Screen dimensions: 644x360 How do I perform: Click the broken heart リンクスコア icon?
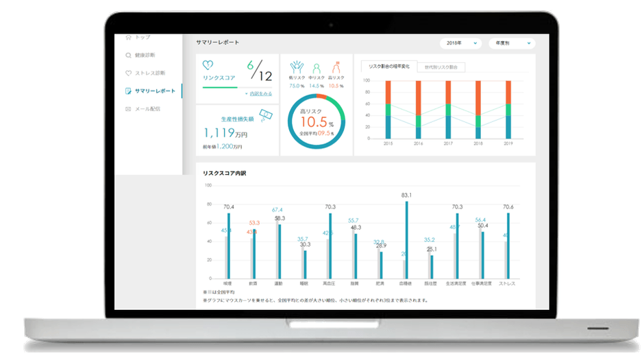(208, 65)
